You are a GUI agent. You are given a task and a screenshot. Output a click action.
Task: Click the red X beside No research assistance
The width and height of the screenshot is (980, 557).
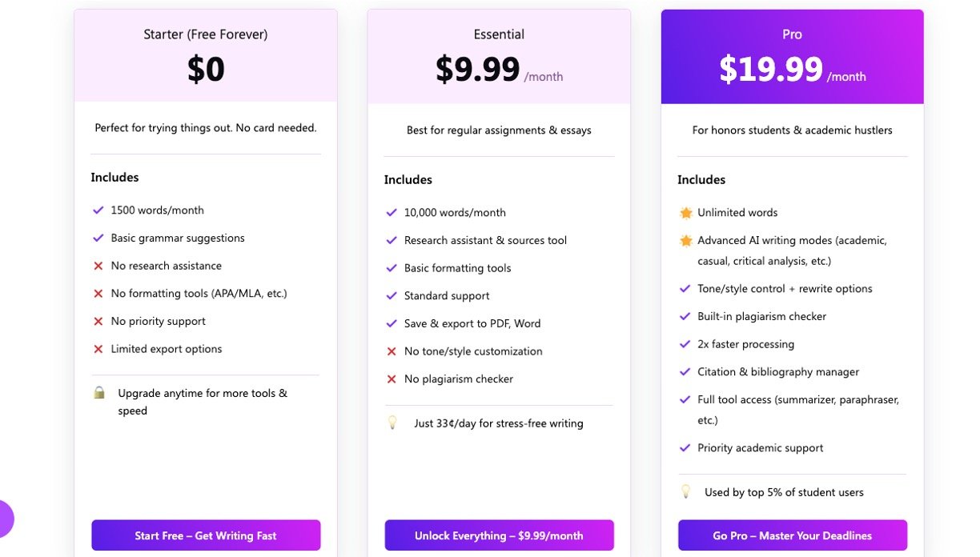[x=98, y=266]
